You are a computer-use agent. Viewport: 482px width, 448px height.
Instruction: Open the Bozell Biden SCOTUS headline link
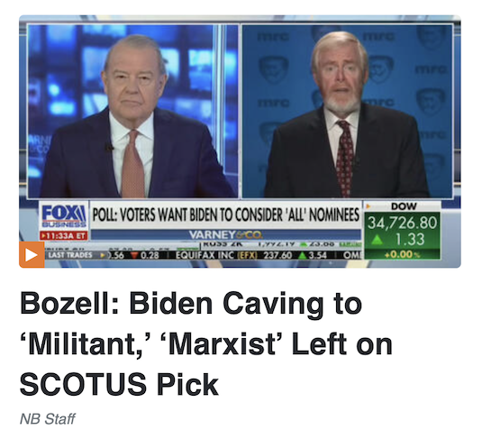206,344
